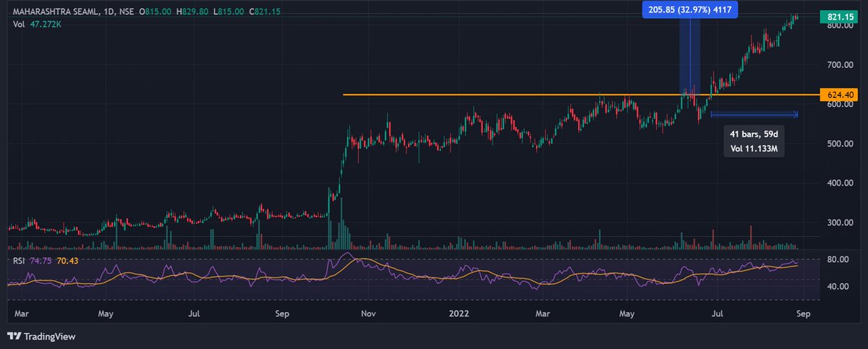Click the blue date-range arrow line
The image size is (868, 349).
pos(754,113)
